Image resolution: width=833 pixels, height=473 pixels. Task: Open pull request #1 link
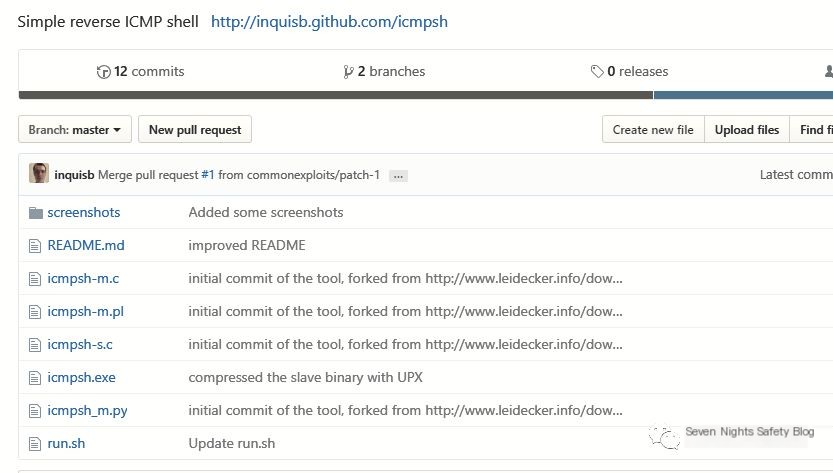coord(208,175)
